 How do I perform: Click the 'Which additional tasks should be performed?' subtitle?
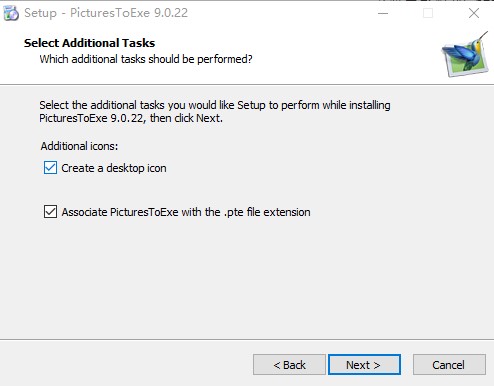coord(146,59)
